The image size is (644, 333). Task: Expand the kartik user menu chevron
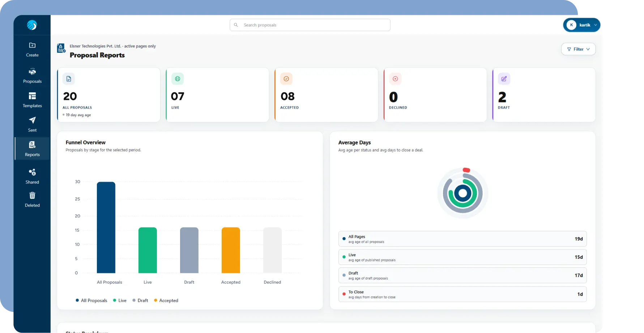tap(595, 25)
